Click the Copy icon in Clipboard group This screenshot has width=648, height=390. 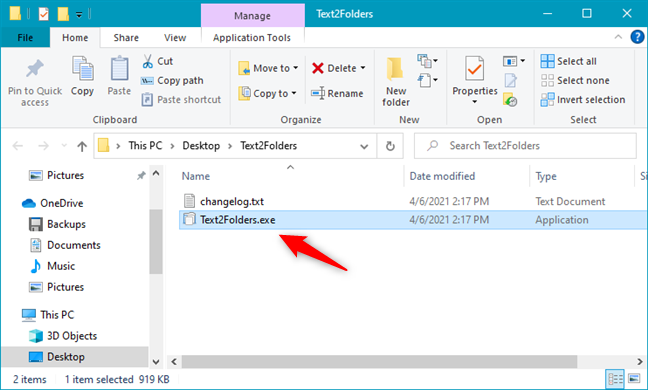click(83, 69)
